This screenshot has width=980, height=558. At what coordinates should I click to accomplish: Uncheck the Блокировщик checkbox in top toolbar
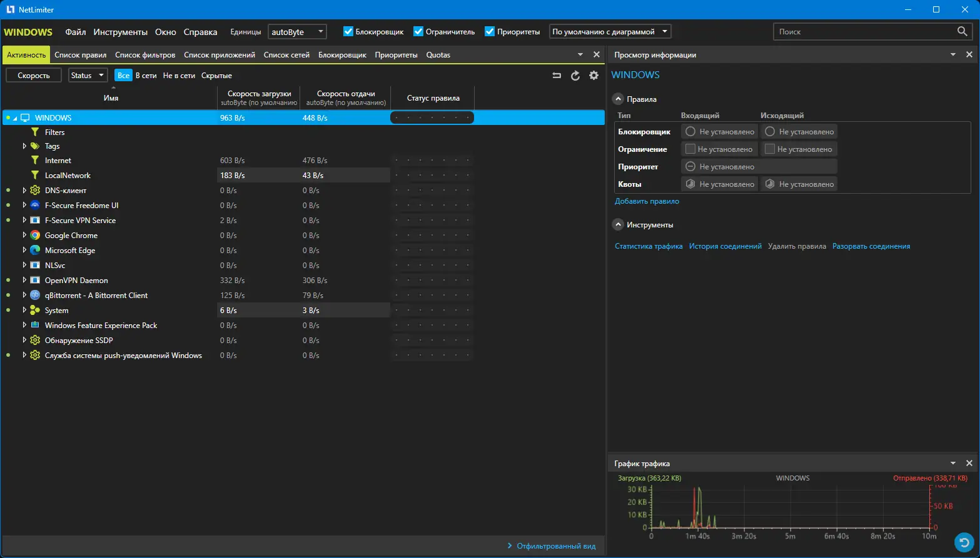[x=348, y=31]
